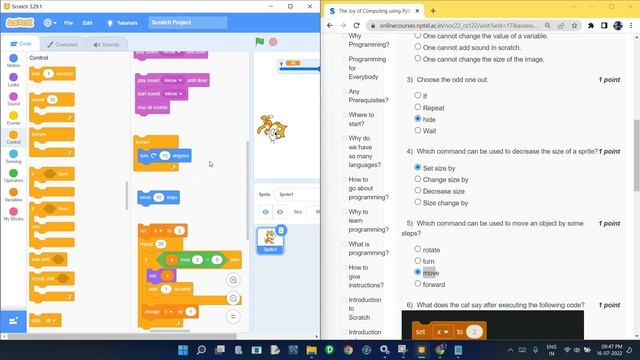
Task: Reset the workspace zoom with equals icon
Action: (x=233, y=316)
